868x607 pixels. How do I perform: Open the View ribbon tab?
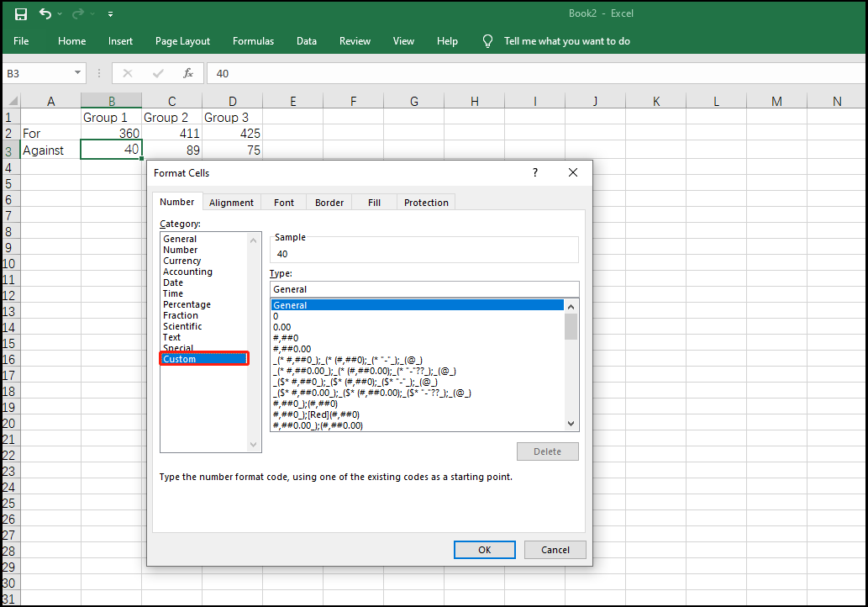click(403, 41)
